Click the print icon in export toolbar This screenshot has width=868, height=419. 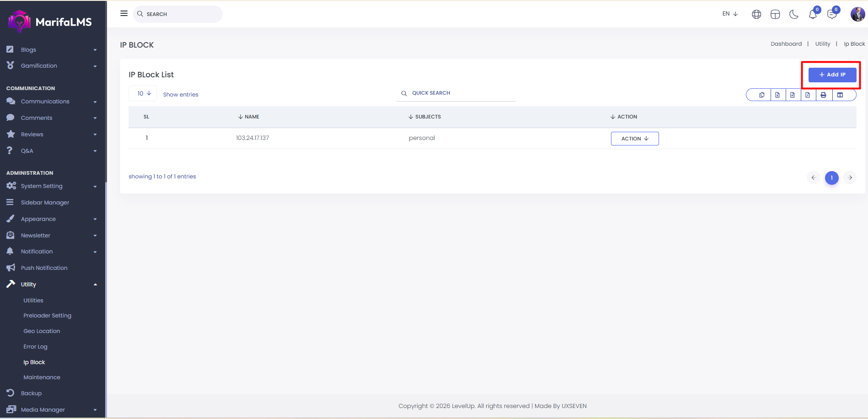pyautogui.click(x=823, y=95)
